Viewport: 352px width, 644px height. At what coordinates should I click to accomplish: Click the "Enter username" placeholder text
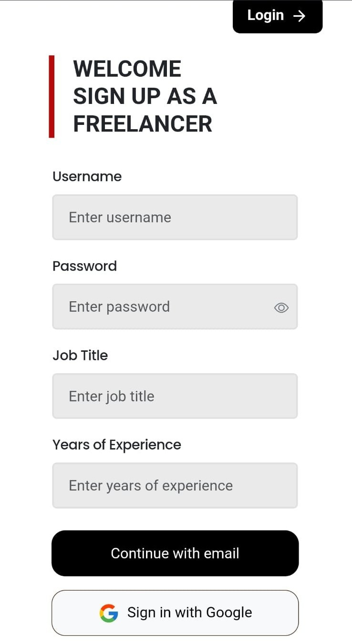[x=120, y=217]
